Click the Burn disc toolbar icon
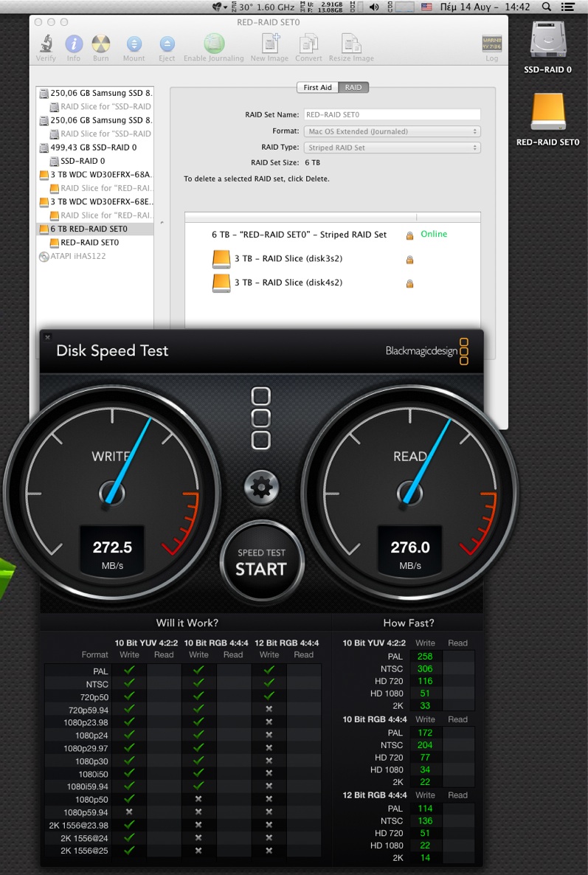 tap(101, 44)
